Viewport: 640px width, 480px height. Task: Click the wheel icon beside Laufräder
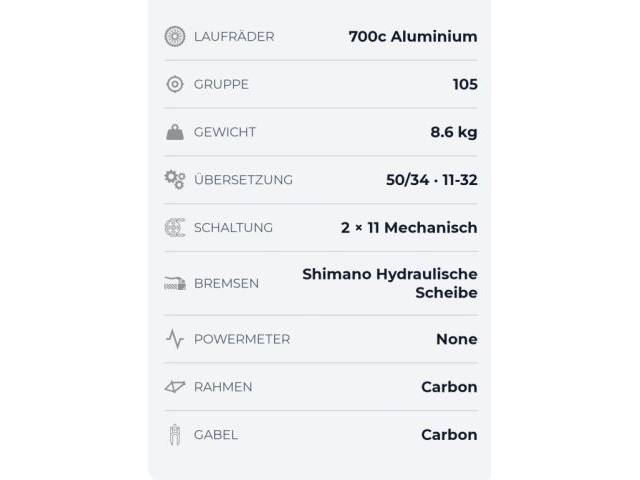[x=175, y=36]
